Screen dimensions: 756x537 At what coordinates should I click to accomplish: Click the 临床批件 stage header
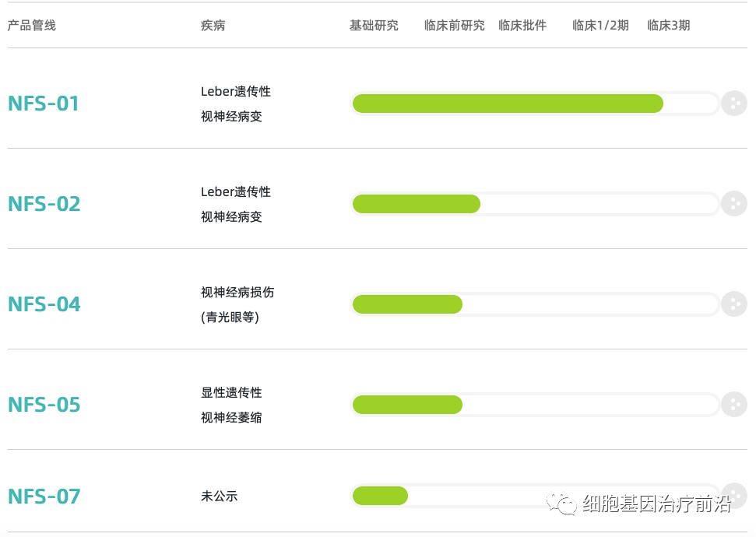click(522, 26)
